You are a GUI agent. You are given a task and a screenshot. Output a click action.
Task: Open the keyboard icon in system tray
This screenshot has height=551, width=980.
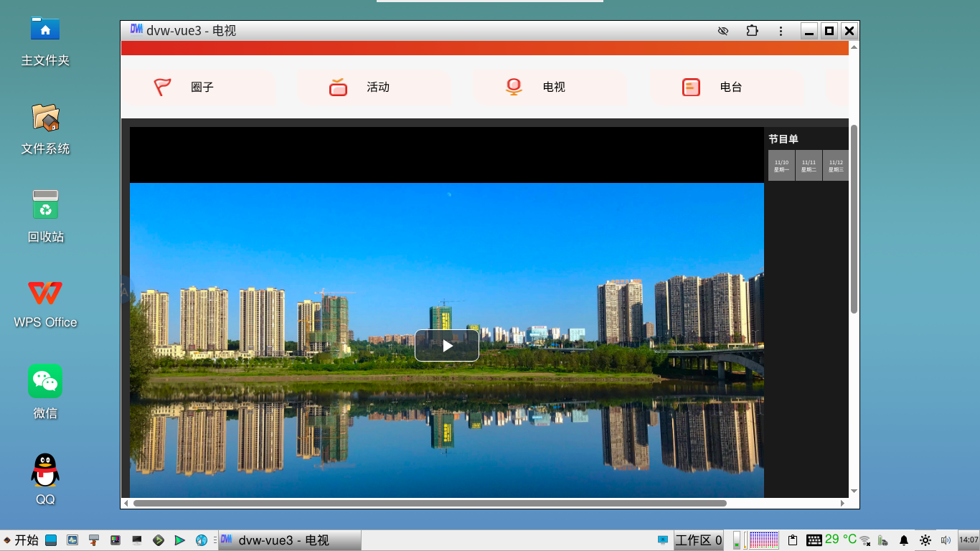point(814,540)
